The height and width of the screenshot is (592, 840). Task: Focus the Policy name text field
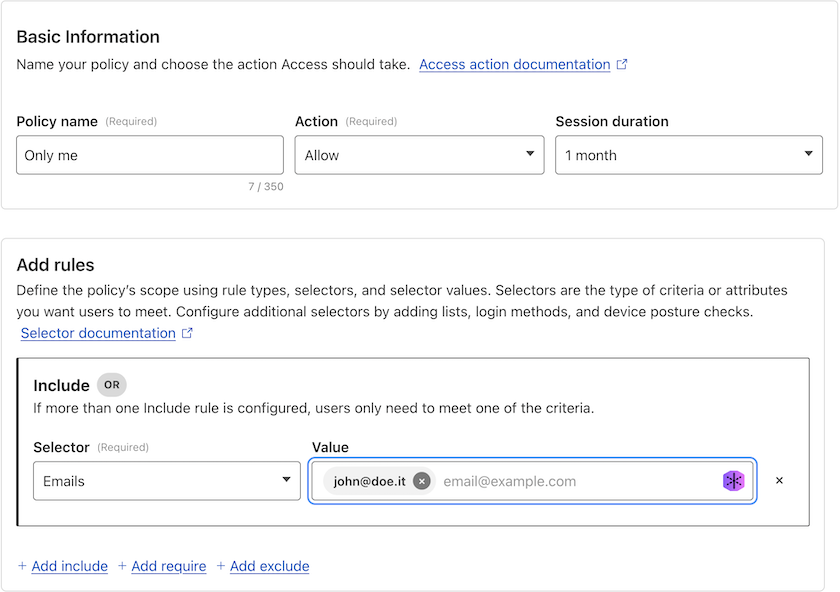pos(150,155)
